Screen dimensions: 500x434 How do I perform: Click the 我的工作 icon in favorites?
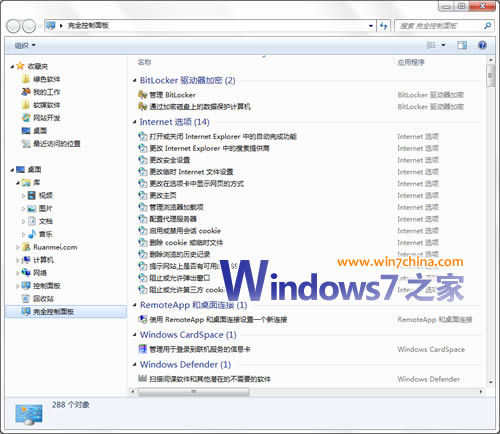(26, 92)
